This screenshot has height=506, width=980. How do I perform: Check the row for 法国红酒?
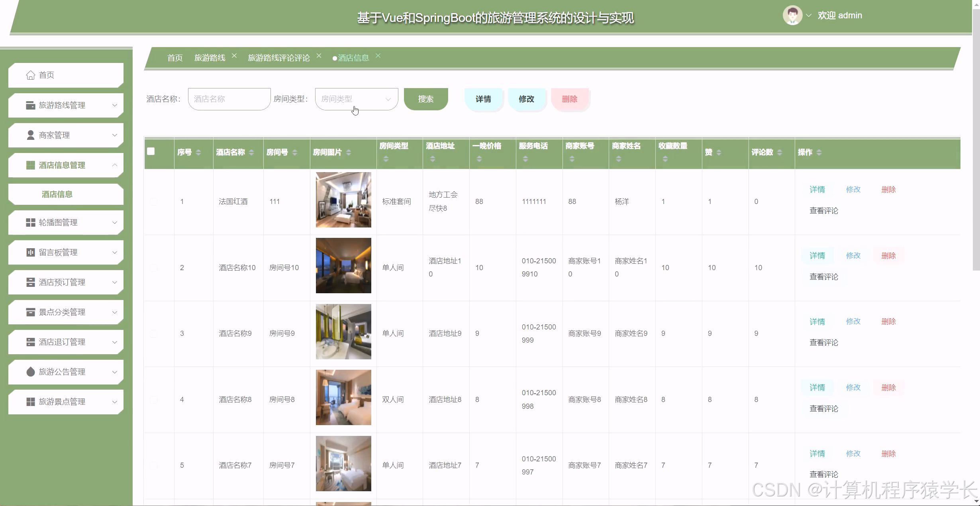153,202
